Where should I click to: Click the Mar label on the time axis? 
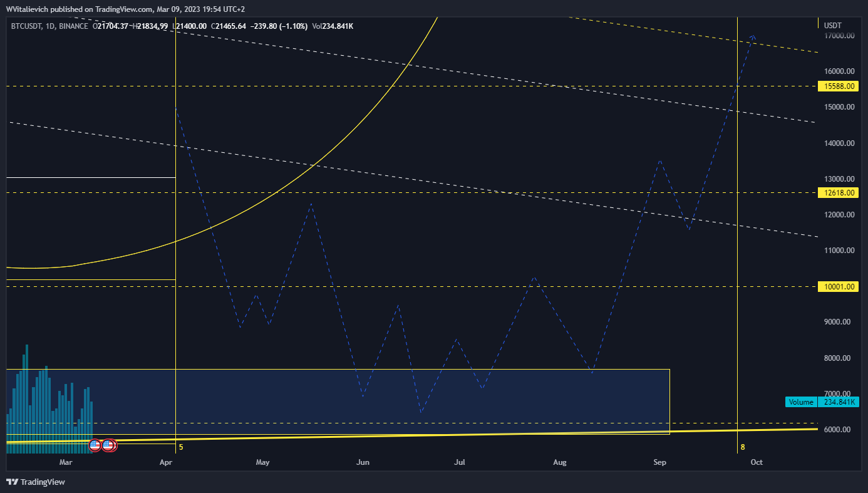click(65, 463)
